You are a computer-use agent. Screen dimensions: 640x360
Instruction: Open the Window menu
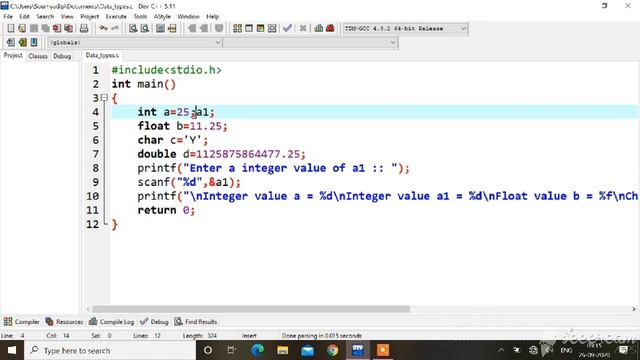[188, 16]
